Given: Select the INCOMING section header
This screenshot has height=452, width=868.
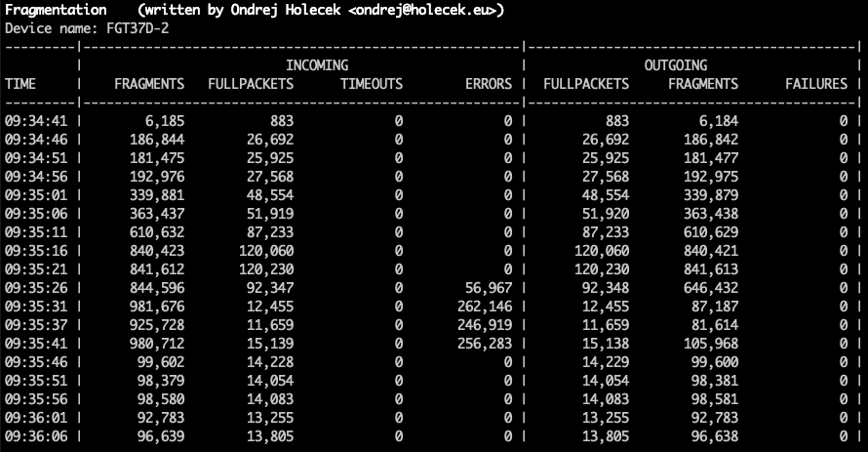Looking at the screenshot, I should [x=318, y=65].
